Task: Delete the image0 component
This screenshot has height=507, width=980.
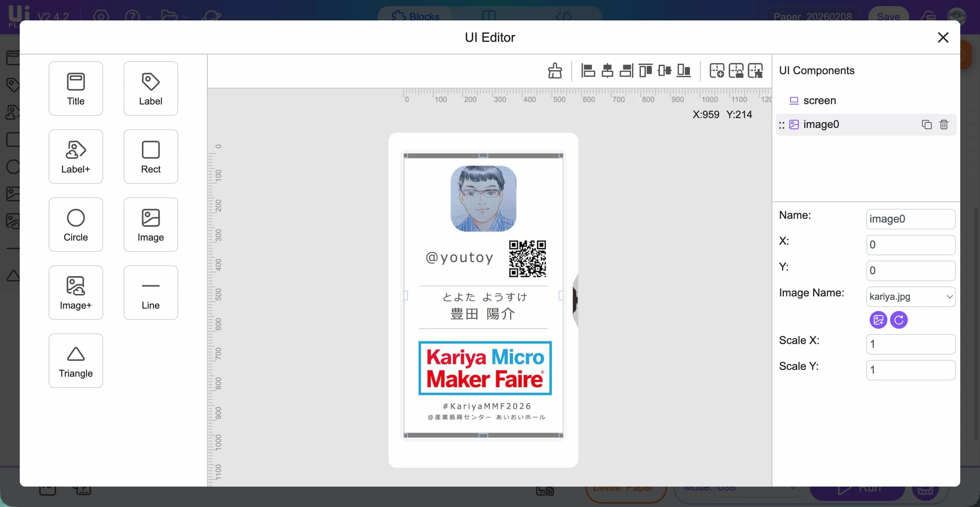Action: pos(944,125)
